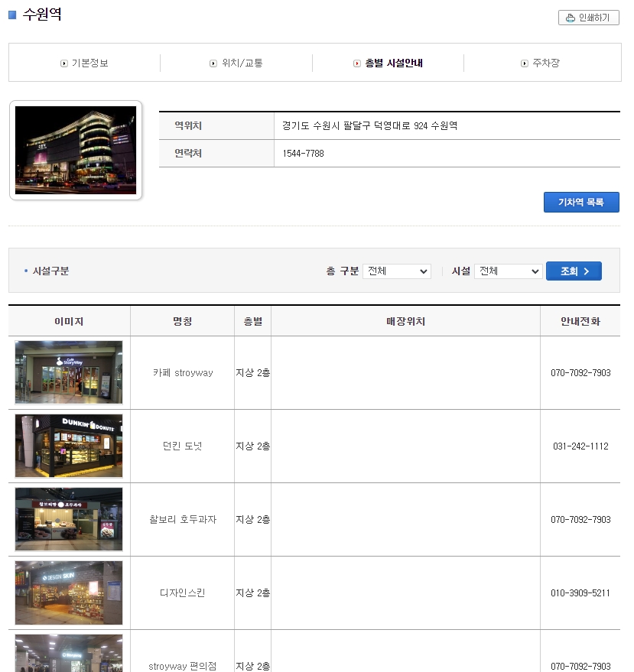This screenshot has height=672, width=634.
Task: Click the arrow icon beside 주차장
Action: pos(523,63)
